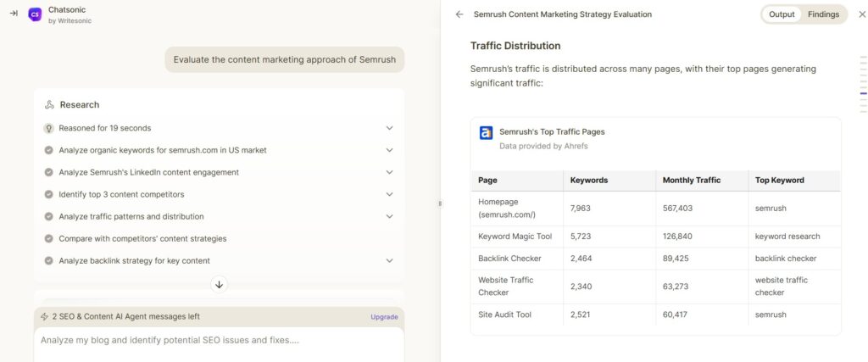Click the checkmark icon for the backlink strategy step
868x362 pixels.
click(x=48, y=261)
